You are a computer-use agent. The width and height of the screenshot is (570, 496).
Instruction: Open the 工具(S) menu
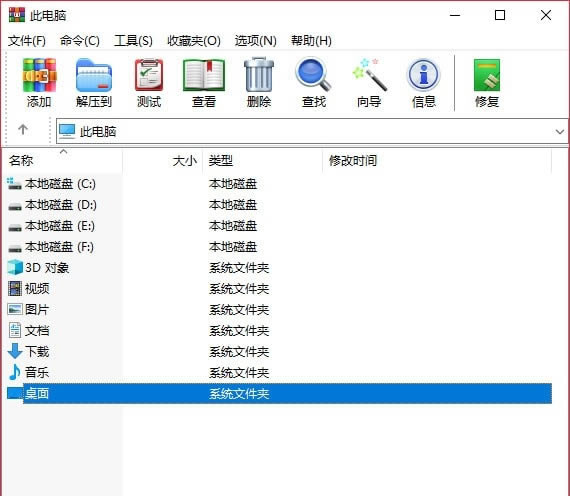pyautogui.click(x=133, y=41)
